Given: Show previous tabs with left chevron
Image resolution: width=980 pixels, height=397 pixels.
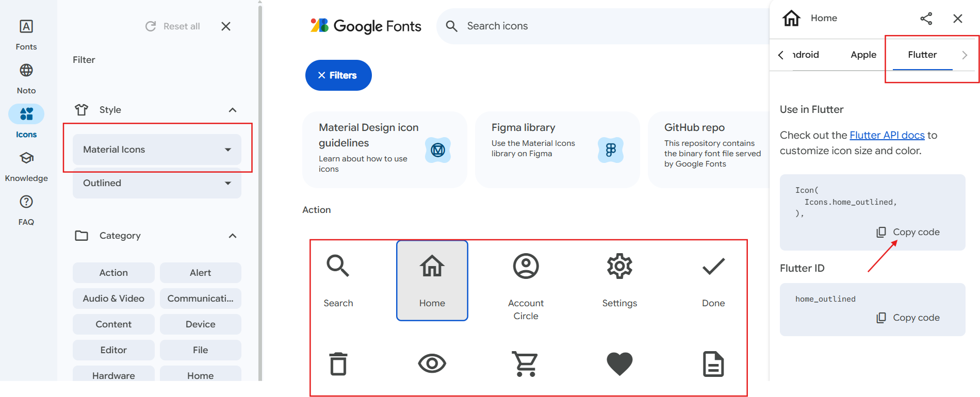Looking at the screenshot, I should coord(781,55).
